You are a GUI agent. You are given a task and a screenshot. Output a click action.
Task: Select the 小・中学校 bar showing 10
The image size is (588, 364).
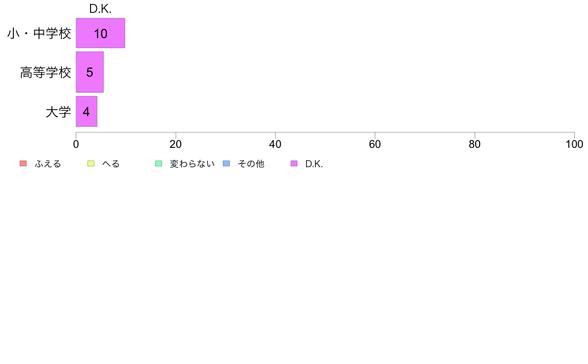(x=100, y=33)
